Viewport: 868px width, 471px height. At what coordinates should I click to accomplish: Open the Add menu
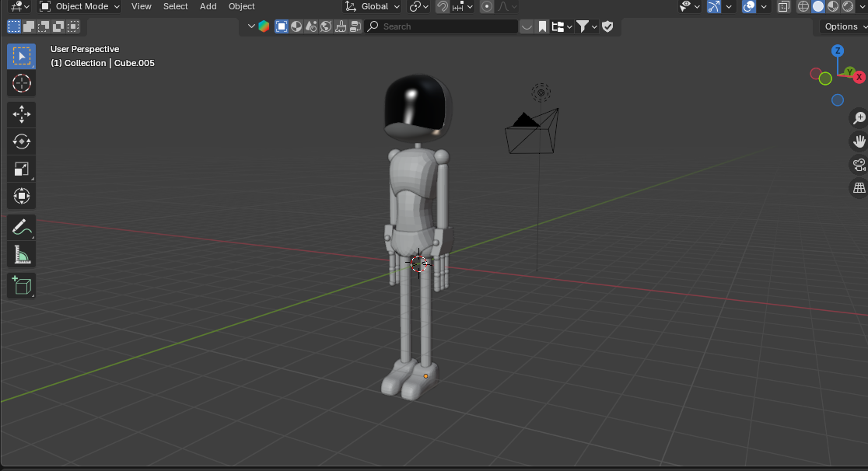pos(208,6)
